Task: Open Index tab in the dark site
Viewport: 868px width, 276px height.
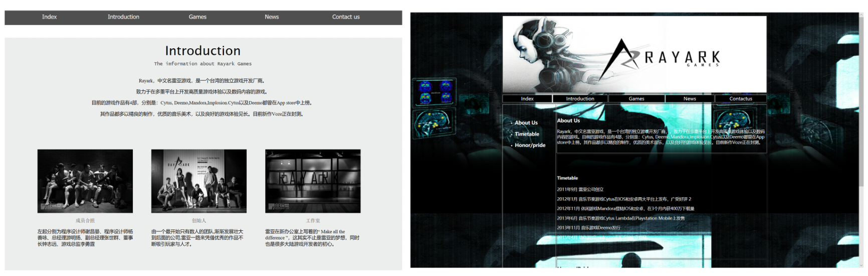Action: coord(527,99)
